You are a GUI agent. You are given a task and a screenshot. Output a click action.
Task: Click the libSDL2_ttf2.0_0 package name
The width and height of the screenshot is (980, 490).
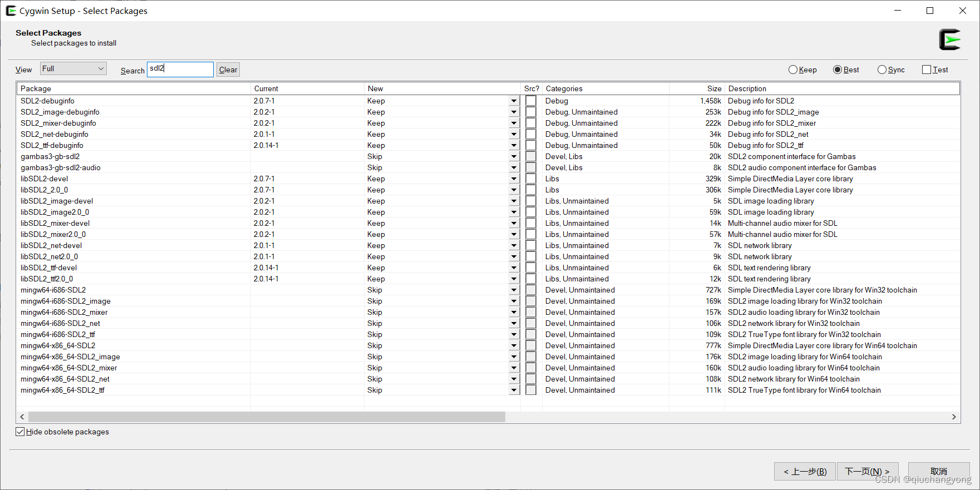pos(47,279)
